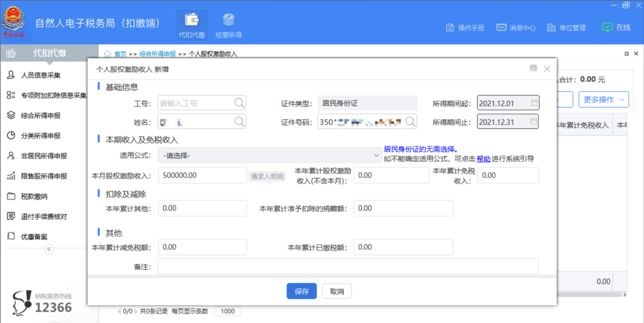Click the 取消 button
Screen dimensions: 644x323
[337, 291]
